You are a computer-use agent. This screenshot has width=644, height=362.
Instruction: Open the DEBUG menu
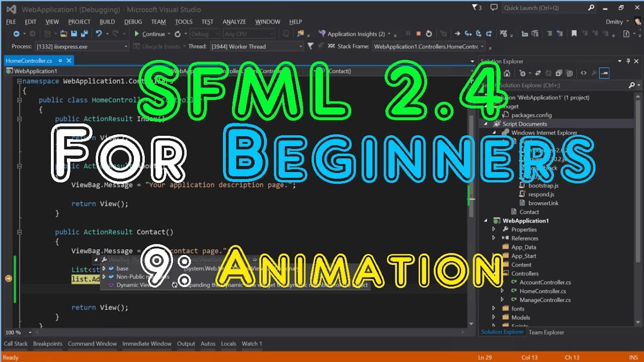point(133,22)
